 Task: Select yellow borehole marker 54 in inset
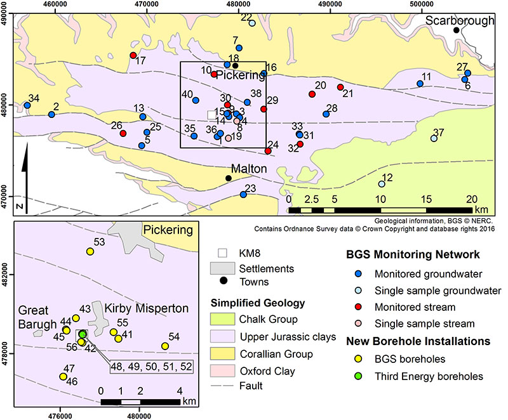coord(165,346)
